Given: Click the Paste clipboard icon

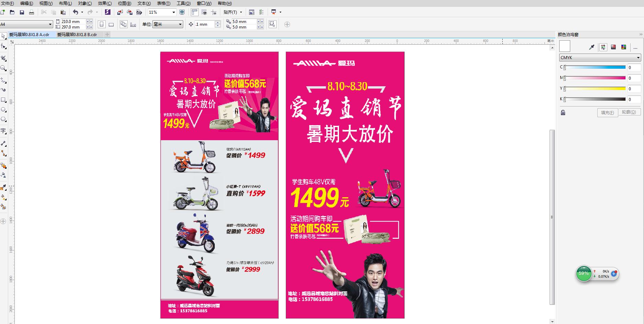Looking at the screenshot, I should click(63, 12).
